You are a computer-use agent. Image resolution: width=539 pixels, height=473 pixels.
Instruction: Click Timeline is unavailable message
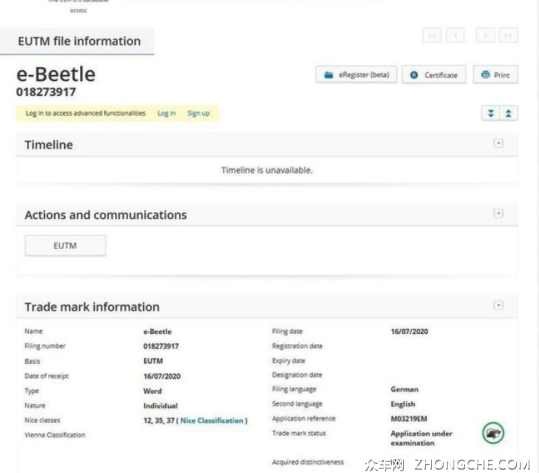coord(267,170)
